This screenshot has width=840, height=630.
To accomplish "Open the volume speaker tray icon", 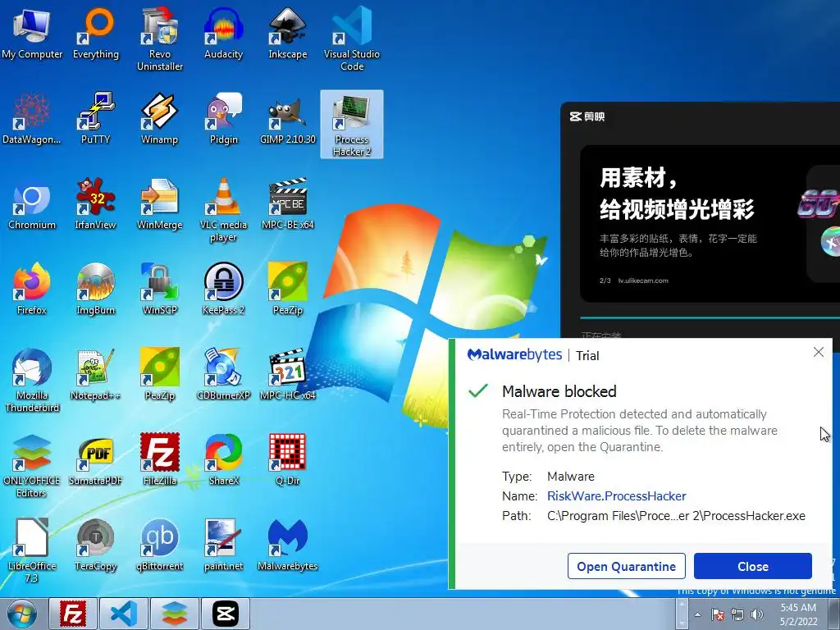I will click(757, 614).
